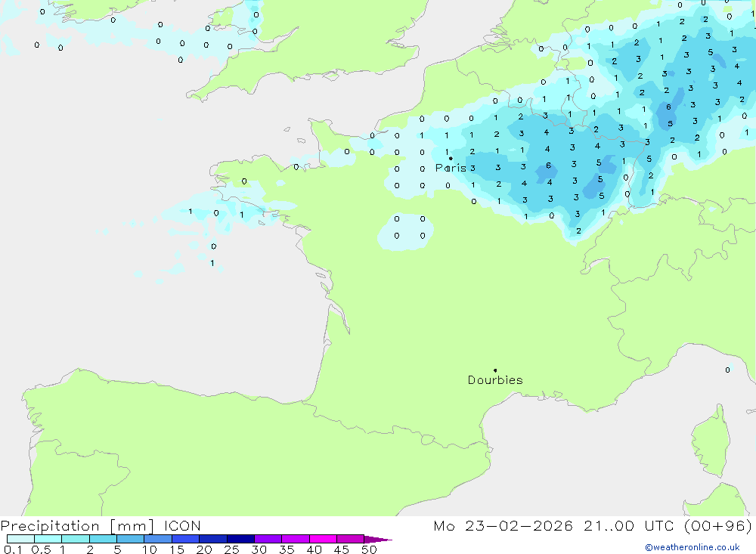
Task: Pick the 15–20 mm legend swatch
Action: (x=186, y=539)
